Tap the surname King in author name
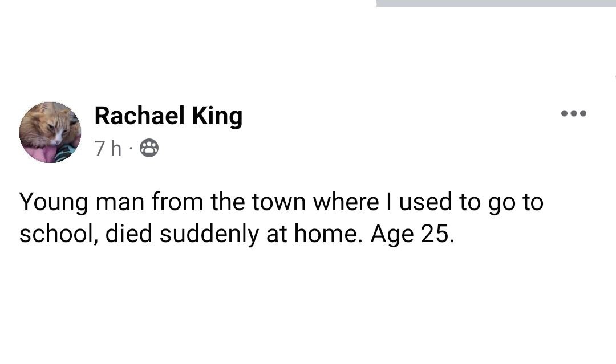 pos(217,116)
